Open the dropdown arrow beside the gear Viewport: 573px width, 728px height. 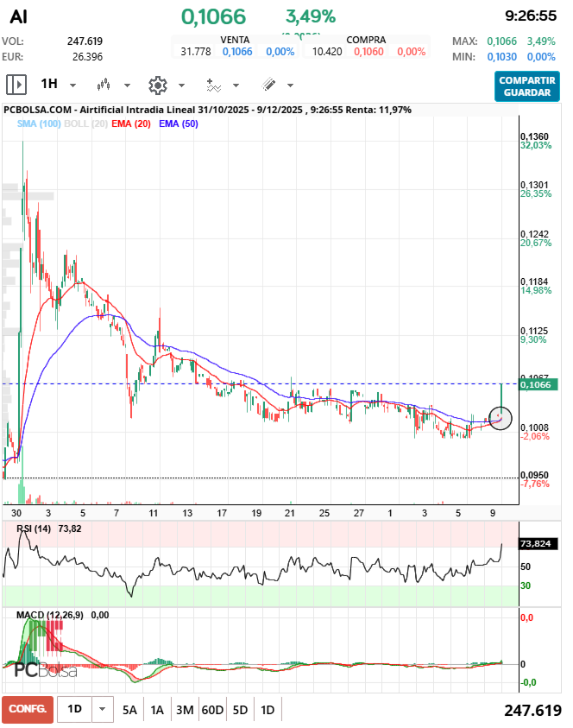181,85
